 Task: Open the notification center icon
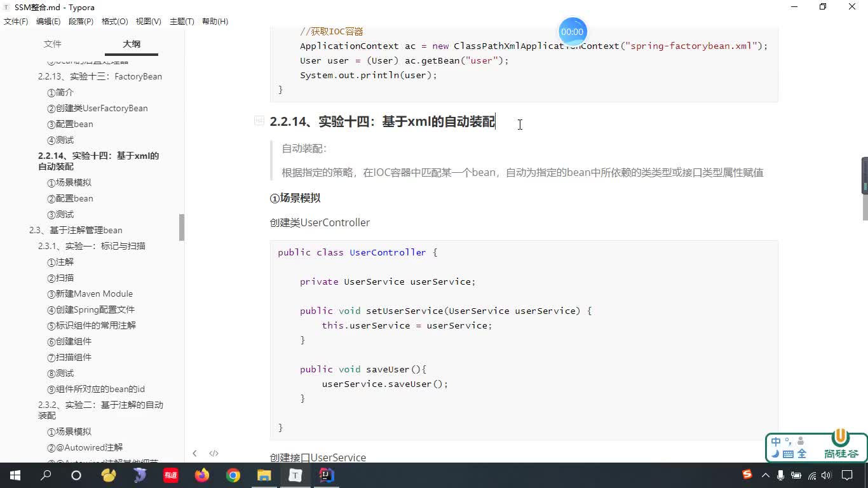point(847,475)
